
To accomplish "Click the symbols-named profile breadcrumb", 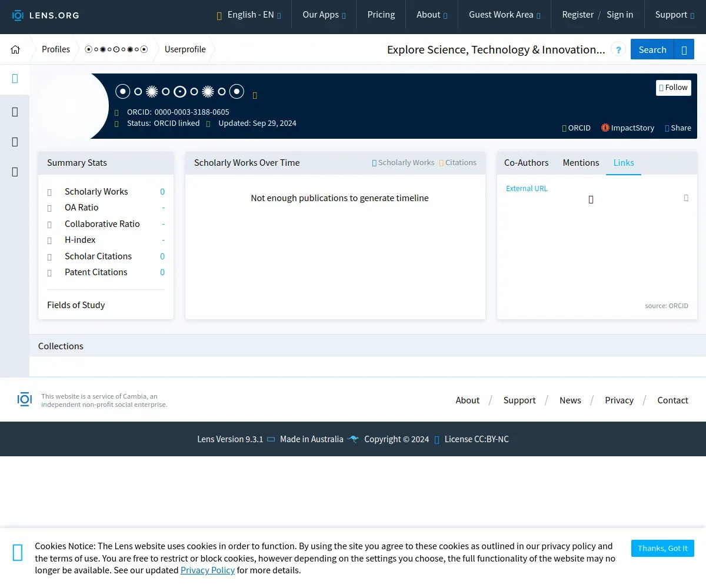I will click(116, 49).
